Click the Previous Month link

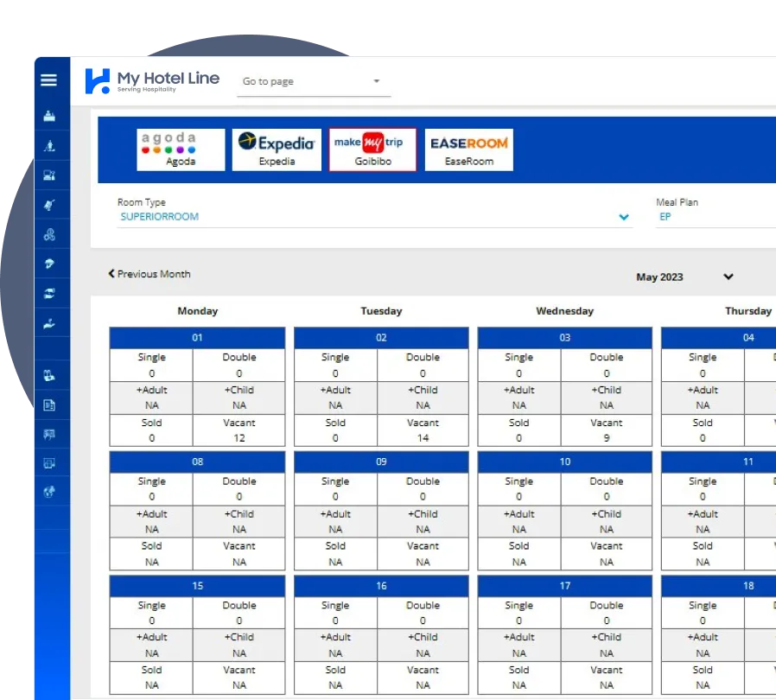(x=148, y=273)
